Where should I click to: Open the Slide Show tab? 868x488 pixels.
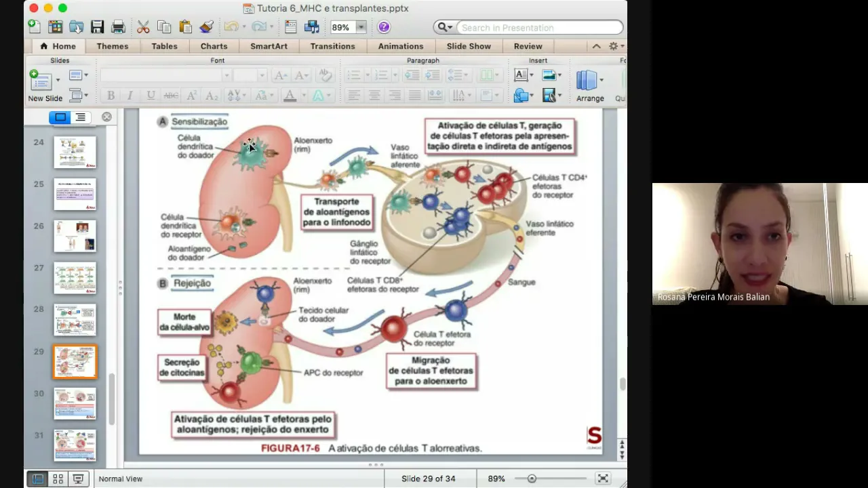click(x=469, y=46)
